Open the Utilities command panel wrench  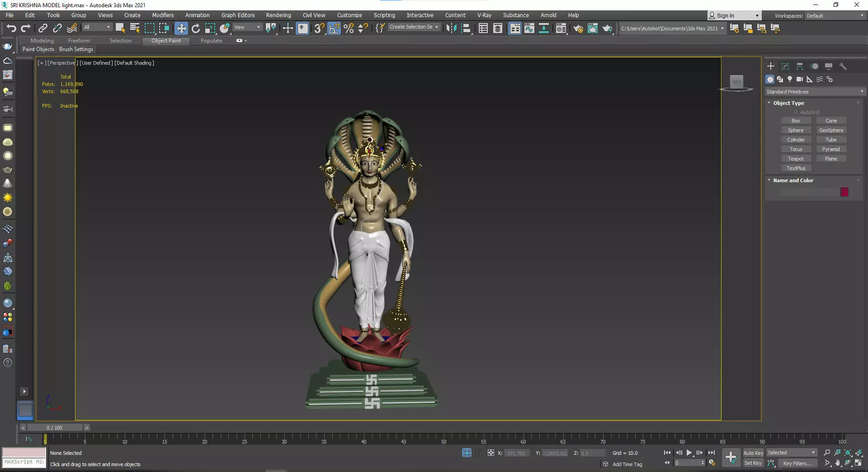click(843, 66)
